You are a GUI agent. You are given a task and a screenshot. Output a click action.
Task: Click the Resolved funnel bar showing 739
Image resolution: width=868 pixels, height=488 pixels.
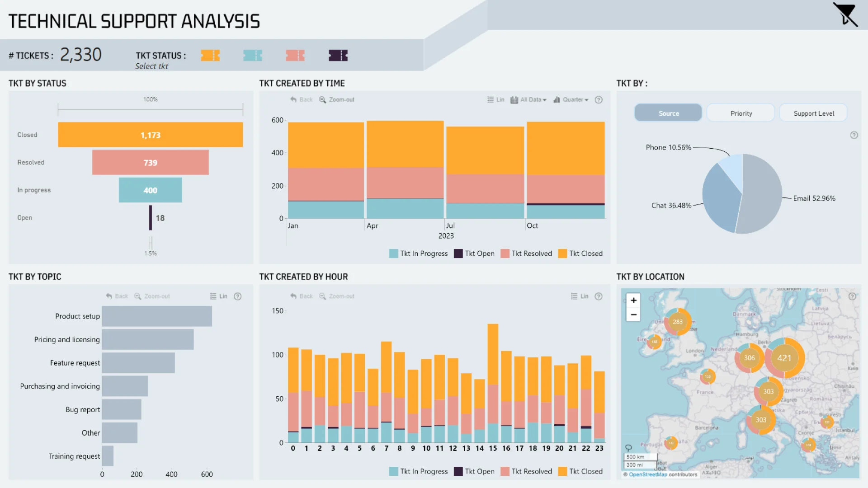(150, 162)
